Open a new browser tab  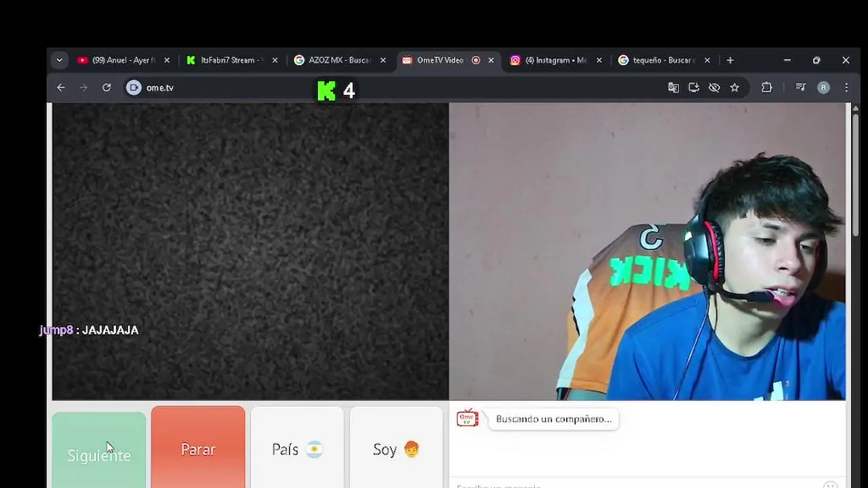730,60
